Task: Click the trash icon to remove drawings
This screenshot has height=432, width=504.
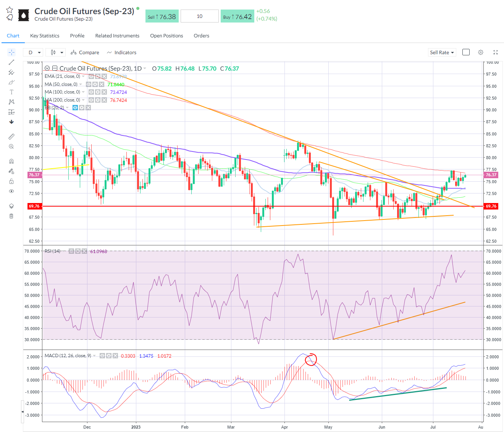Action: click(x=11, y=216)
